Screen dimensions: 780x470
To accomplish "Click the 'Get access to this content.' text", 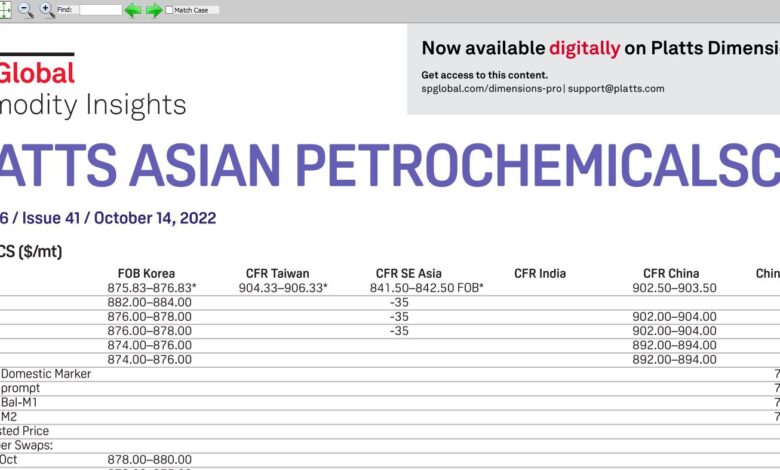I will (484, 75).
